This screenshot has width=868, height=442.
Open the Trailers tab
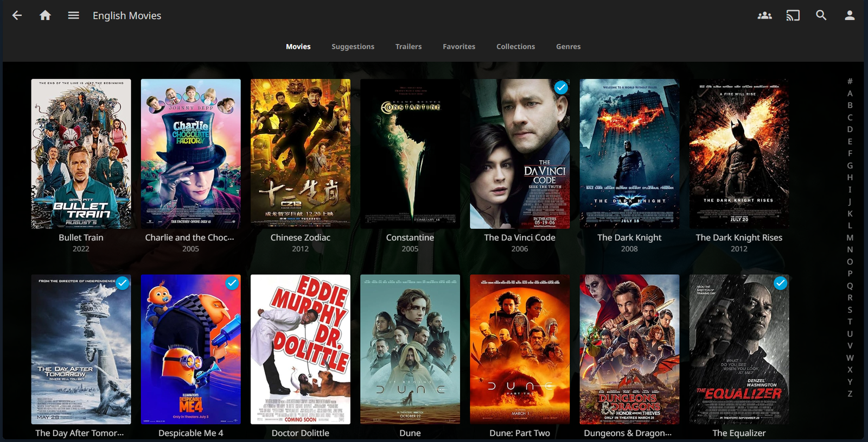pyautogui.click(x=409, y=47)
